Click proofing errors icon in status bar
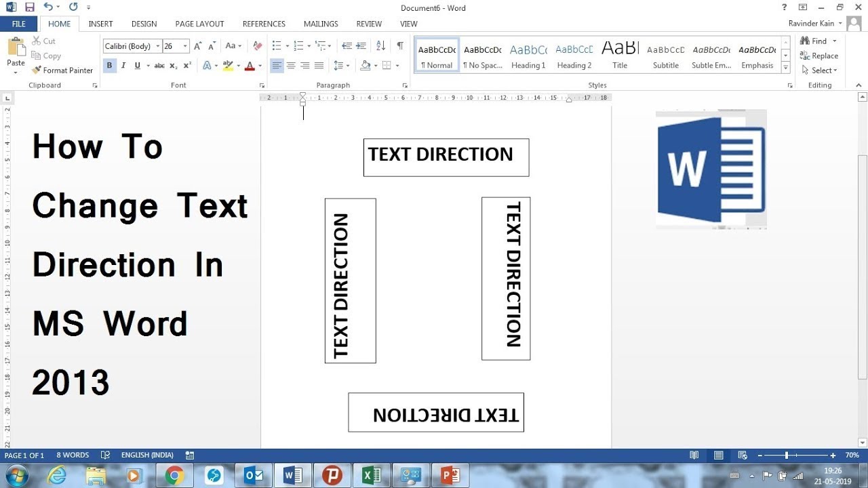This screenshot has width=868, height=488. point(105,455)
